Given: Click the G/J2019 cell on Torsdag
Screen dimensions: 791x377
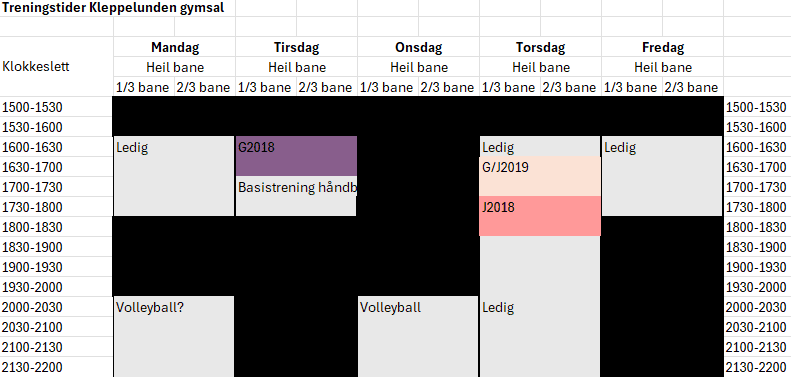Looking at the screenshot, I should point(540,176).
